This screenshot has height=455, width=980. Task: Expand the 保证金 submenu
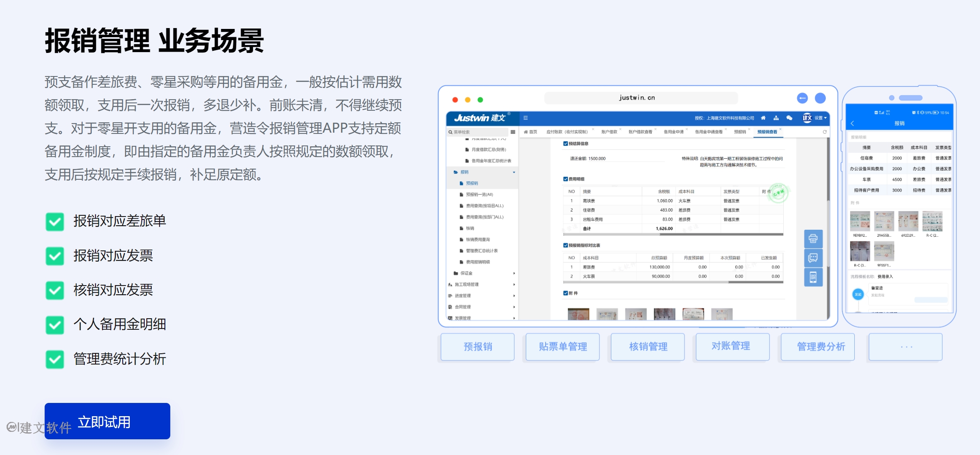tap(514, 273)
